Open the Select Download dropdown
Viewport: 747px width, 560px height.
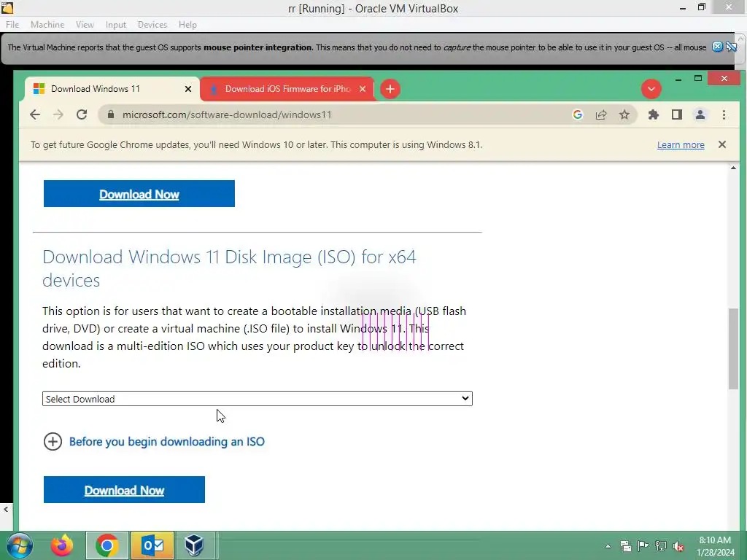258,399
